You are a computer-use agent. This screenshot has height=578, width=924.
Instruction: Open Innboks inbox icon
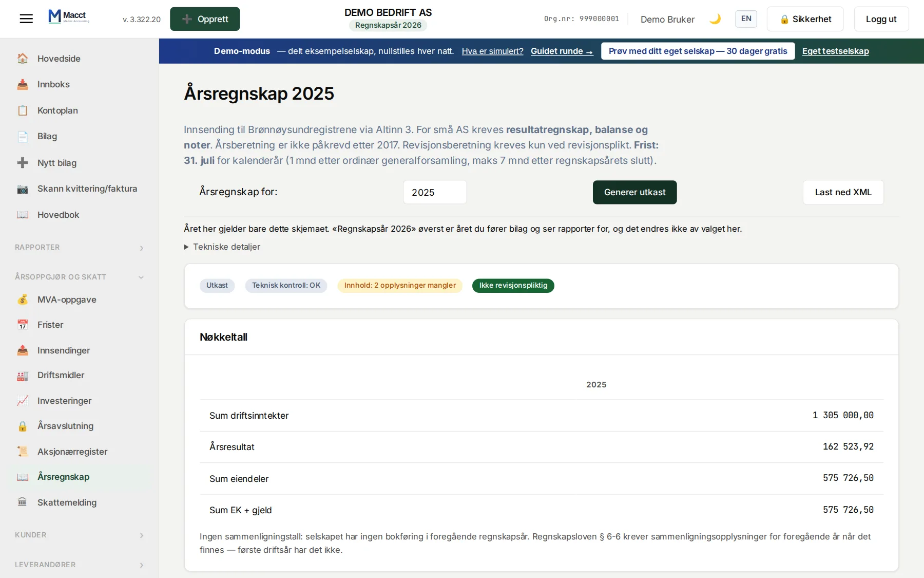point(23,84)
